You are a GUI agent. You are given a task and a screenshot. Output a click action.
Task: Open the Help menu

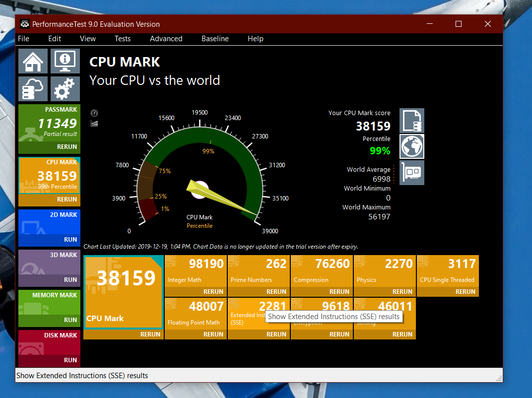coord(256,39)
